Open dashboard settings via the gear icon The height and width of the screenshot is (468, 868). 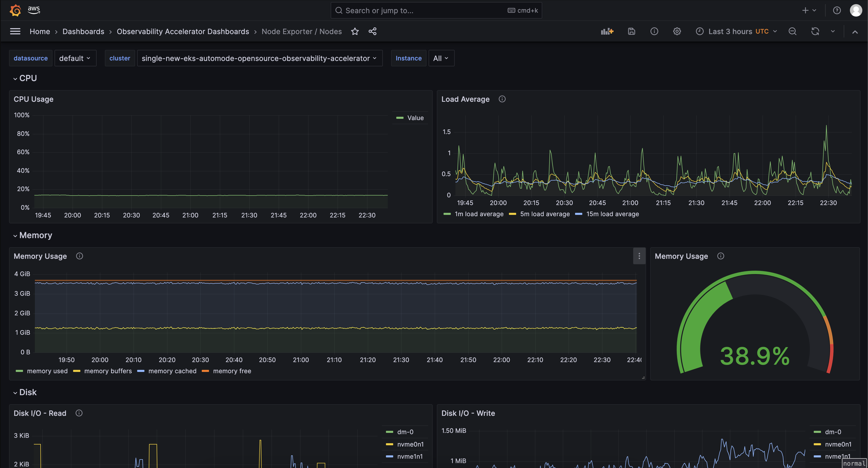677,31
